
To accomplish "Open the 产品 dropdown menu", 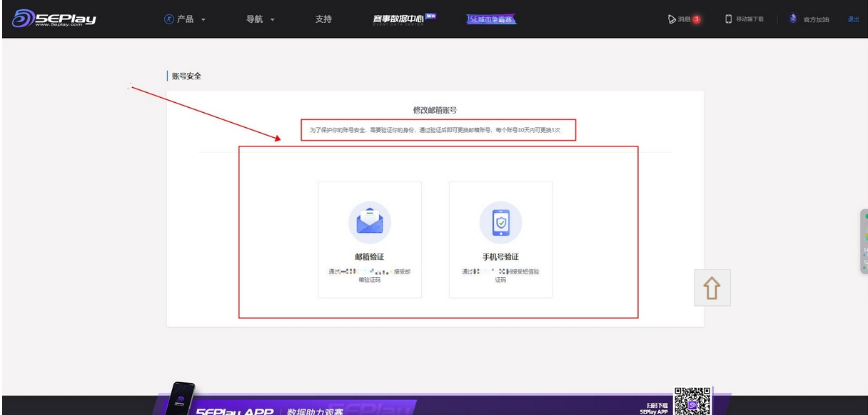I will (186, 19).
